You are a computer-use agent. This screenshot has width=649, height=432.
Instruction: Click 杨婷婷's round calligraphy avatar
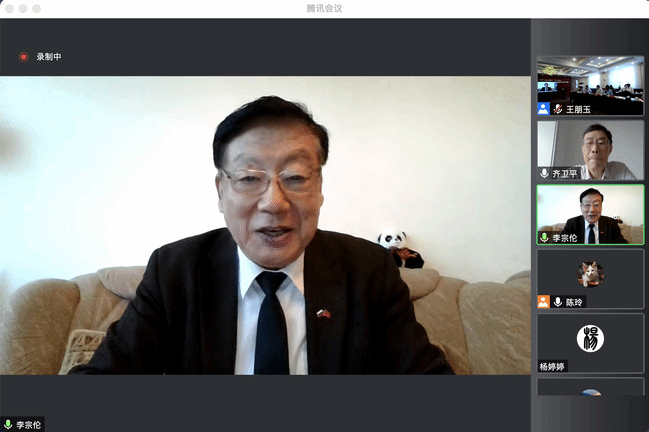point(590,338)
